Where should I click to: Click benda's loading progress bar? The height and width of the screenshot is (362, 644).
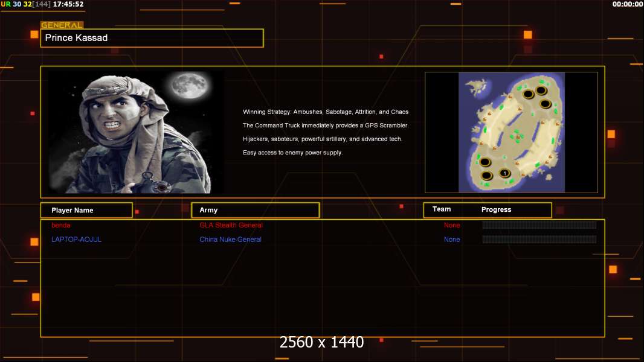coord(539,225)
